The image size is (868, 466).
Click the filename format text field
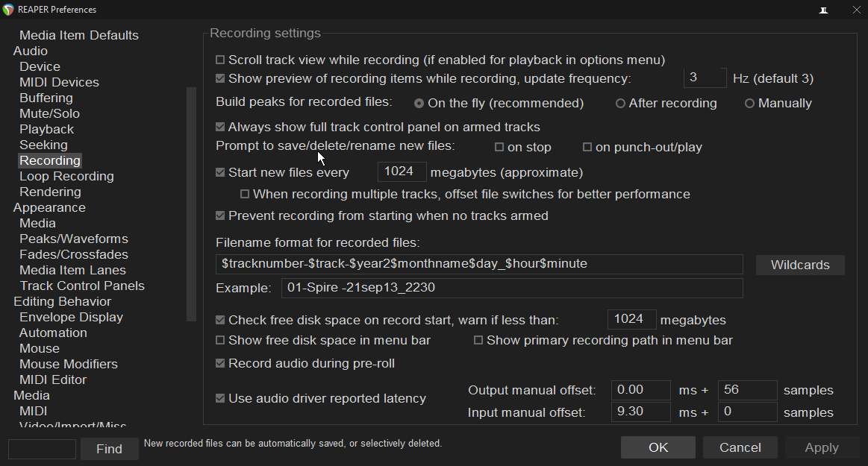(479, 264)
